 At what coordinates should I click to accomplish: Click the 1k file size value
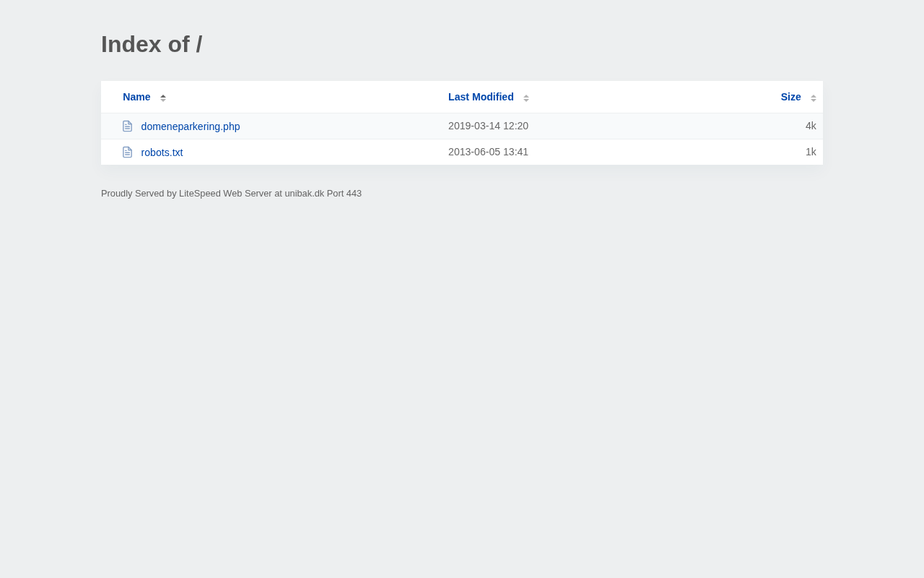(811, 152)
